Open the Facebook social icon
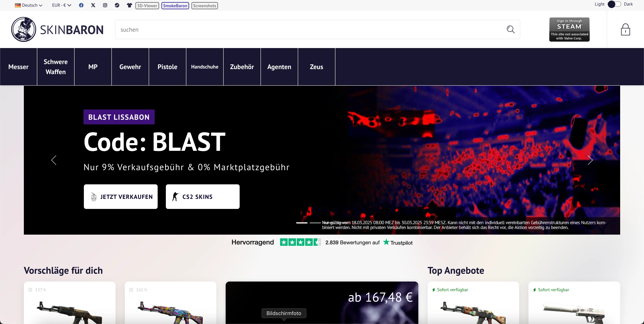This screenshot has width=644, height=324. (81, 5)
